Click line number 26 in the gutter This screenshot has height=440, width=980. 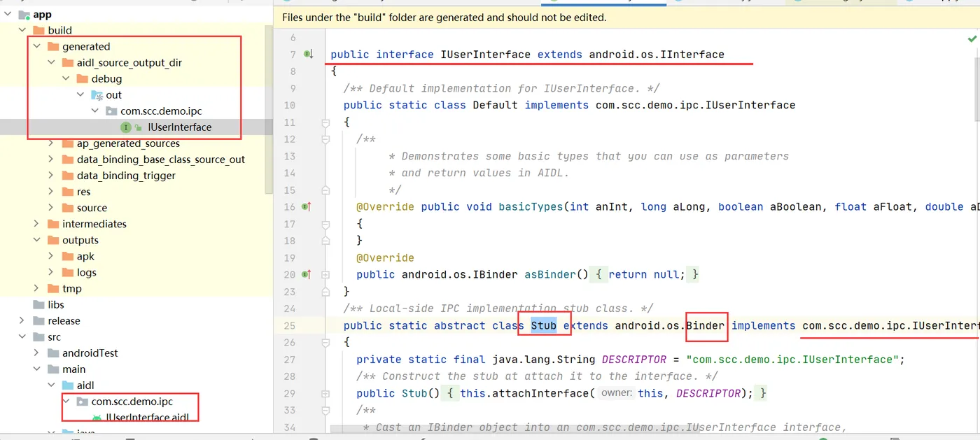click(289, 342)
